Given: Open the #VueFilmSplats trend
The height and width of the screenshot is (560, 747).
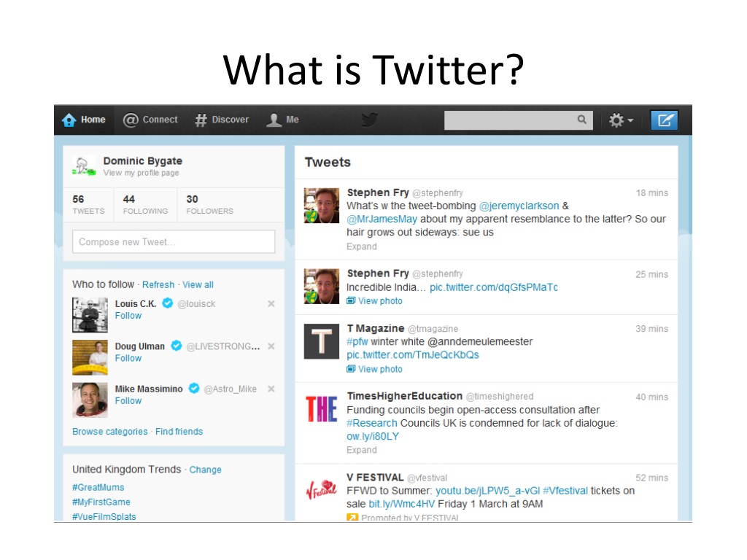Looking at the screenshot, I should pyautogui.click(x=104, y=517).
